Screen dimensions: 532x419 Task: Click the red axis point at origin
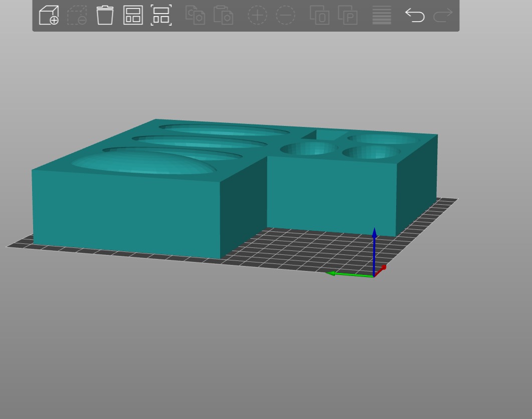click(x=384, y=267)
